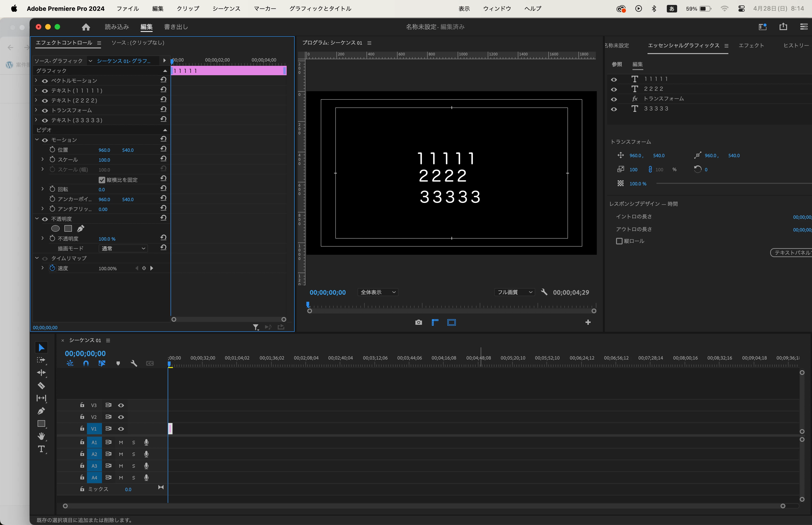Hide the V2 track output eye
The height and width of the screenshot is (525, 812).
click(x=121, y=417)
